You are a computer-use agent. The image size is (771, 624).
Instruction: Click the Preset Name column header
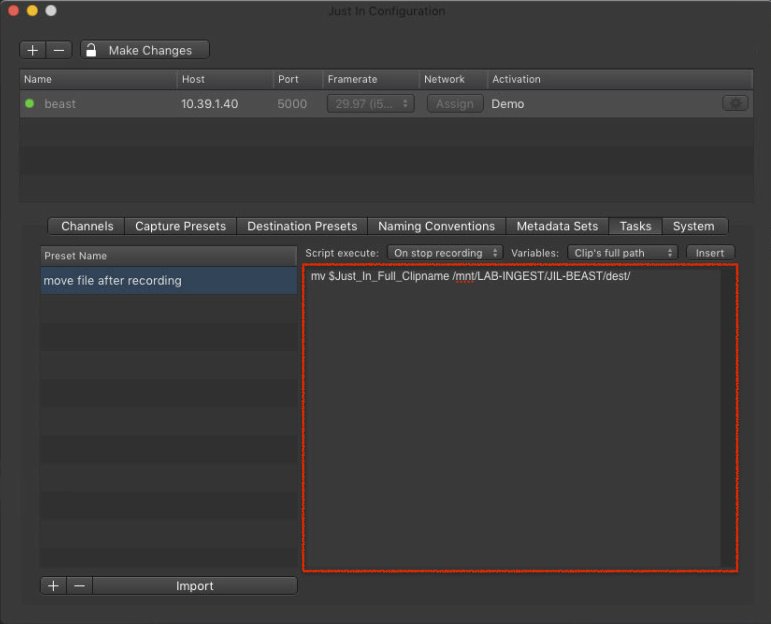click(169, 256)
